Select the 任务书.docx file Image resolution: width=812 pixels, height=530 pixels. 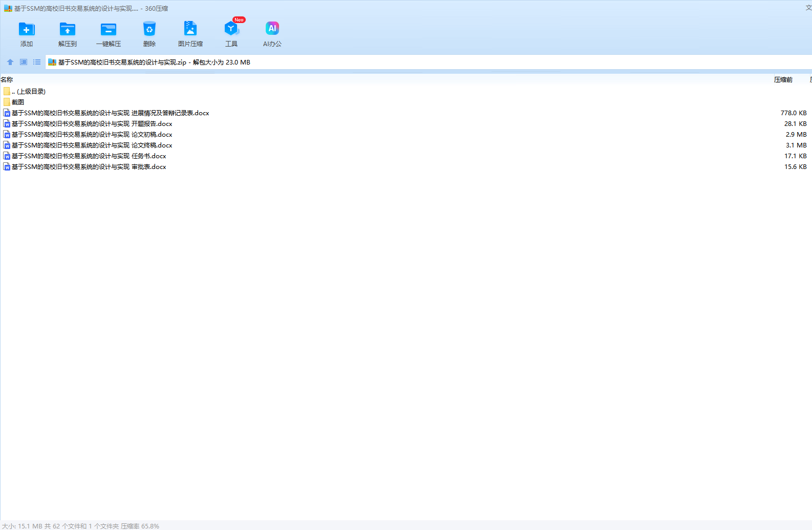[x=89, y=156]
